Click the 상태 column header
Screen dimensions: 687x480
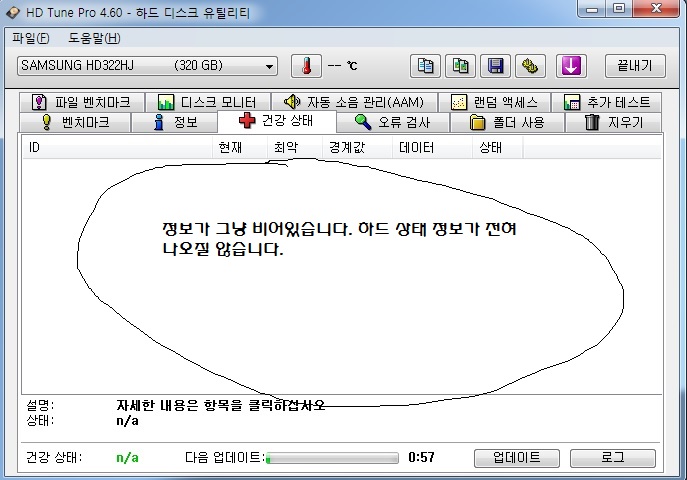(x=497, y=148)
